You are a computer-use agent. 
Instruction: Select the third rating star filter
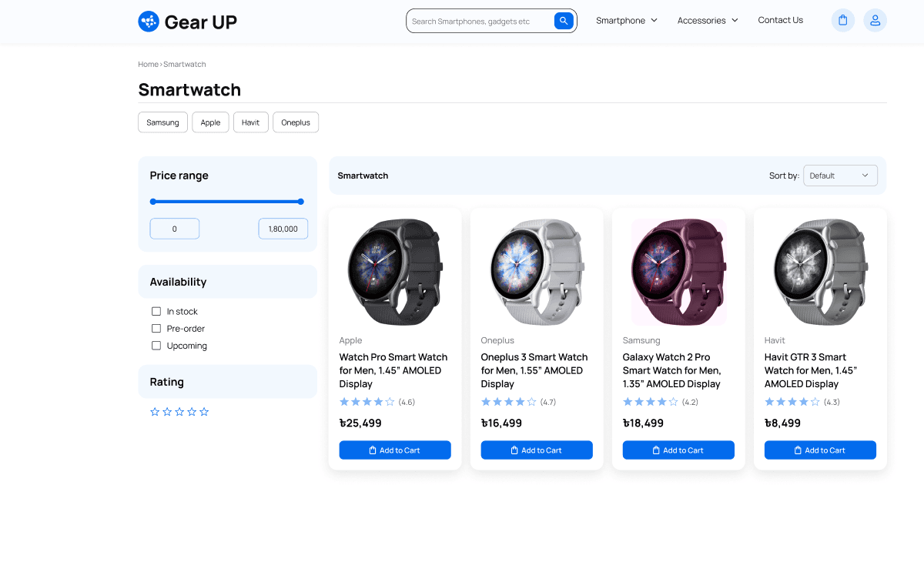point(179,412)
